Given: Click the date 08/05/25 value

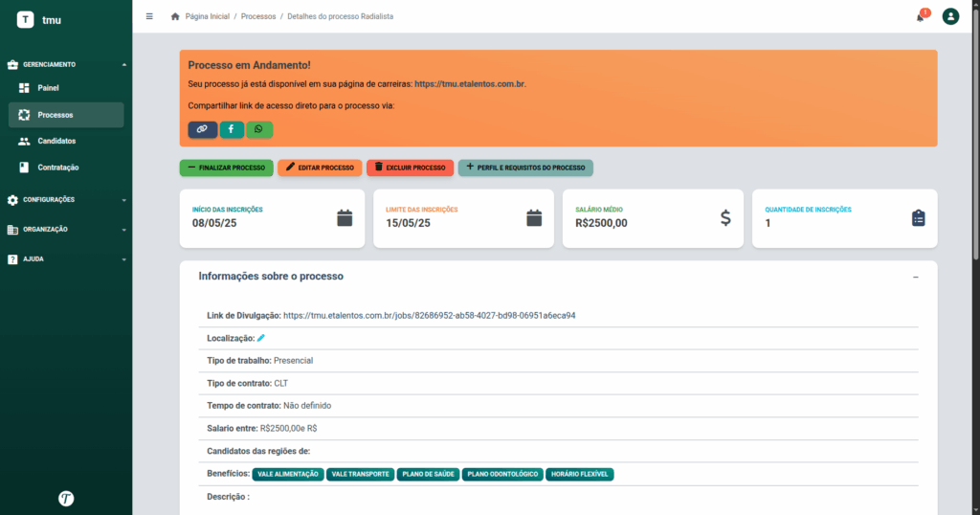Looking at the screenshot, I should [x=214, y=223].
